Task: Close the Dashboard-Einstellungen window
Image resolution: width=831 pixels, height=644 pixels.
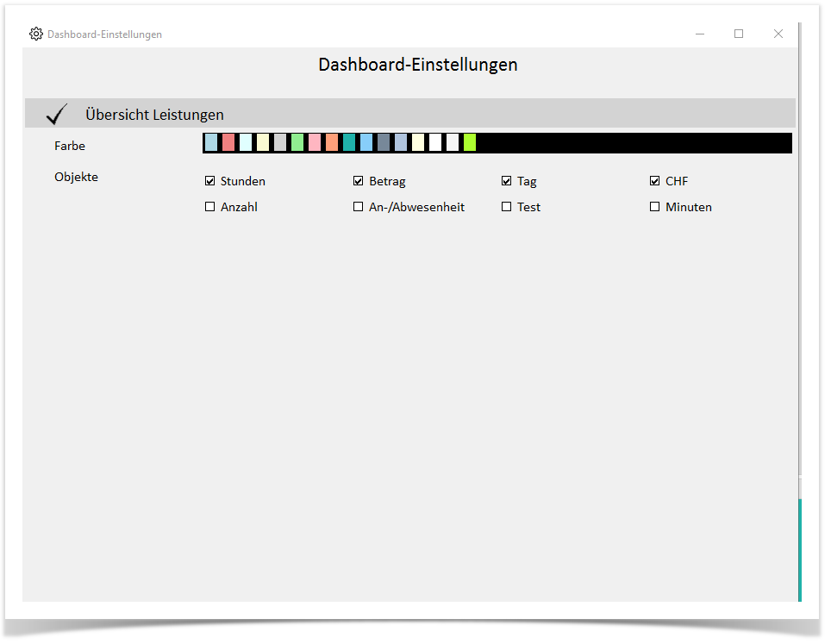Action: (x=778, y=34)
